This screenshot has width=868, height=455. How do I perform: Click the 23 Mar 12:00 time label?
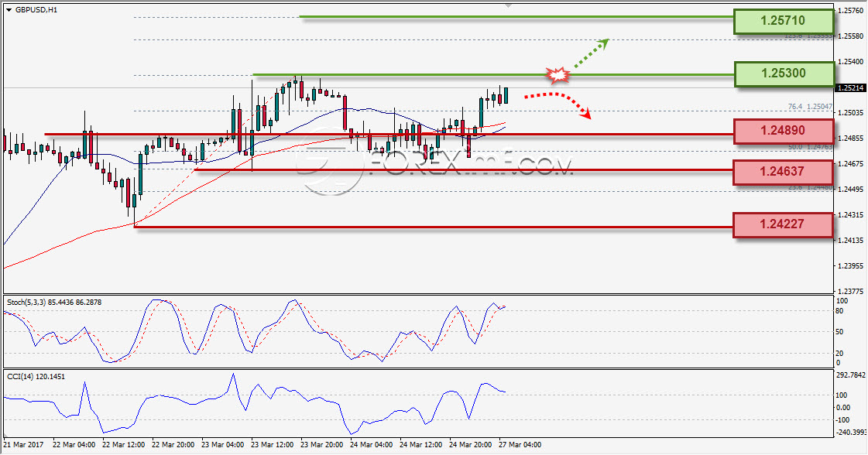point(272,444)
